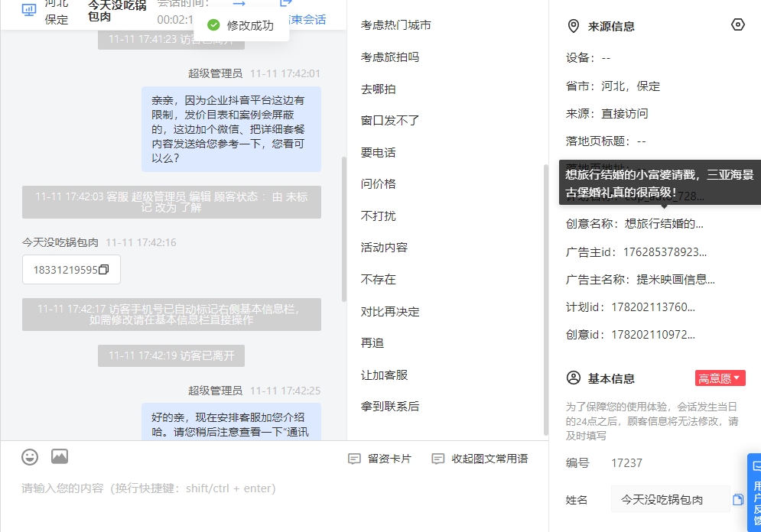The height and width of the screenshot is (532, 761).
Task: Click the 广告主id value
Action: coord(665,252)
